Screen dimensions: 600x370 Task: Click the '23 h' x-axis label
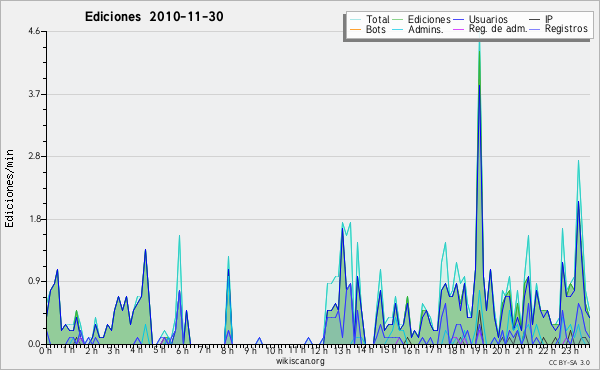pyautogui.click(x=569, y=350)
